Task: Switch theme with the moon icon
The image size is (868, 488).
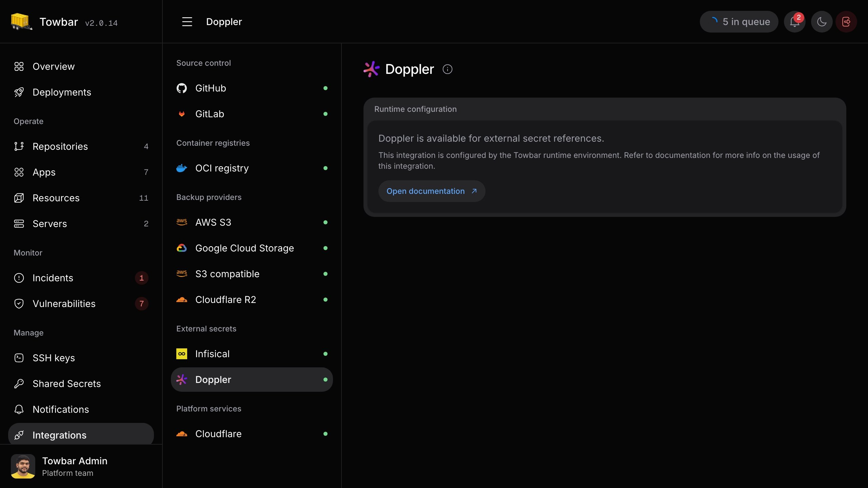Action: (x=822, y=22)
